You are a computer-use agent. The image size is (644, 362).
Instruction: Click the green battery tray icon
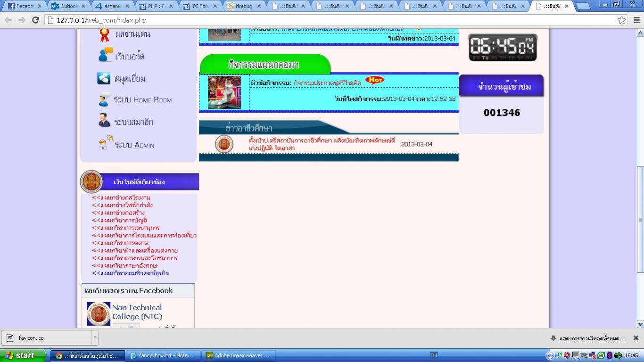point(618,355)
